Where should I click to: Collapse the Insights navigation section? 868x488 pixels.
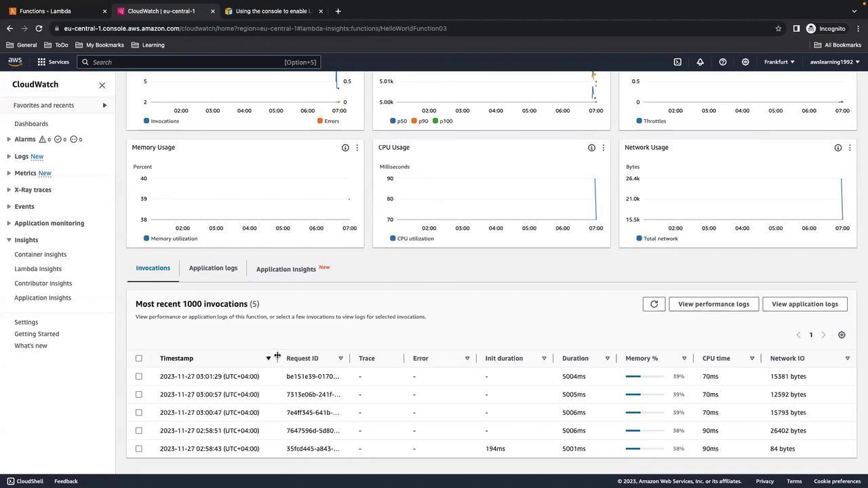[9, 240]
